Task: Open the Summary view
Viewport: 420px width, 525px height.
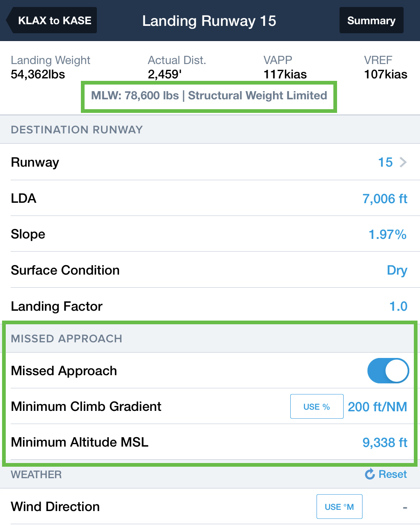Action: (x=371, y=20)
